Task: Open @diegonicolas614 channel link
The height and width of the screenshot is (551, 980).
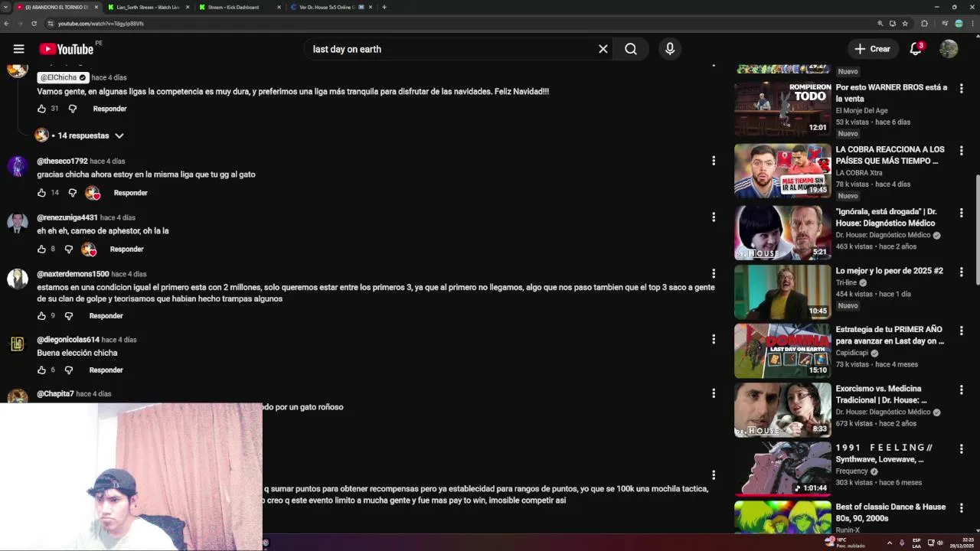Action: click(68, 340)
